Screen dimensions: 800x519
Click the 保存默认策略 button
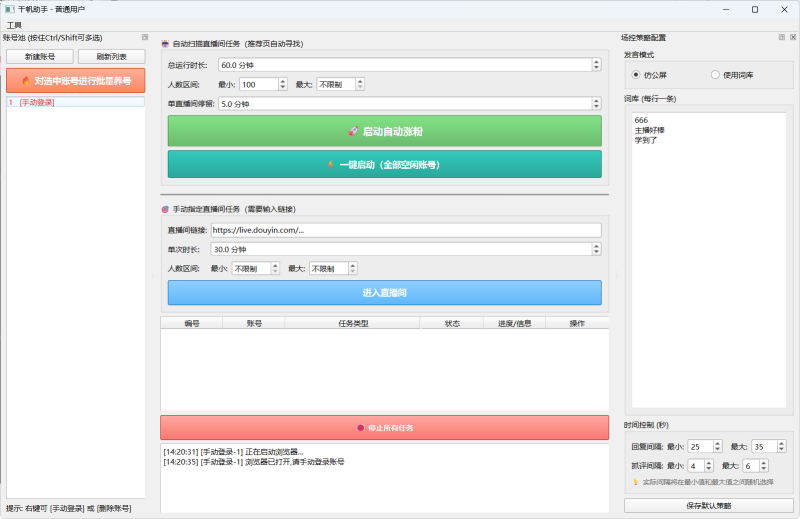point(709,506)
